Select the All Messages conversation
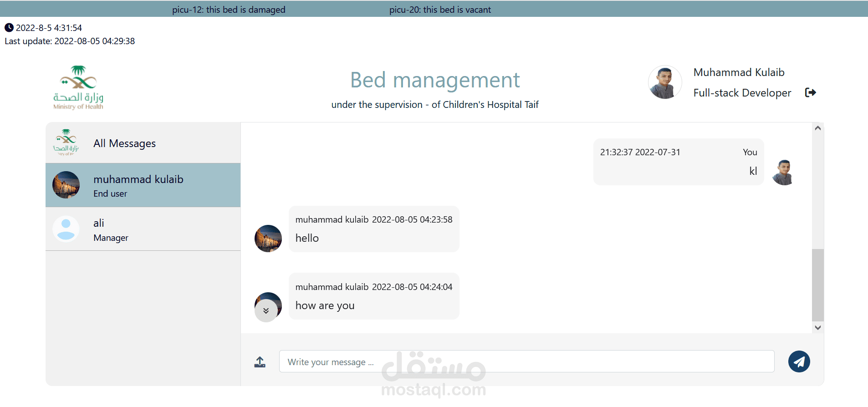 143,143
